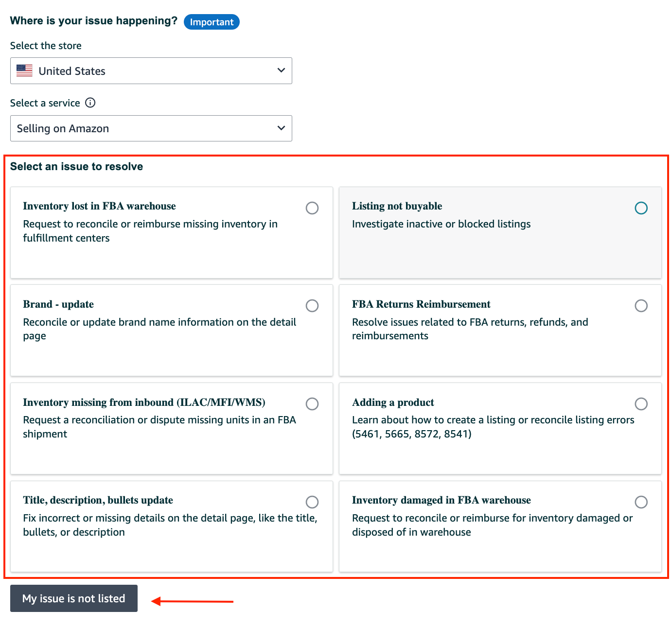Select FBA Returns Reimbursement radio button
Image resolution: width=672 pixels, height=628 pixels.
pyautogui.click(x=641, y=306)
